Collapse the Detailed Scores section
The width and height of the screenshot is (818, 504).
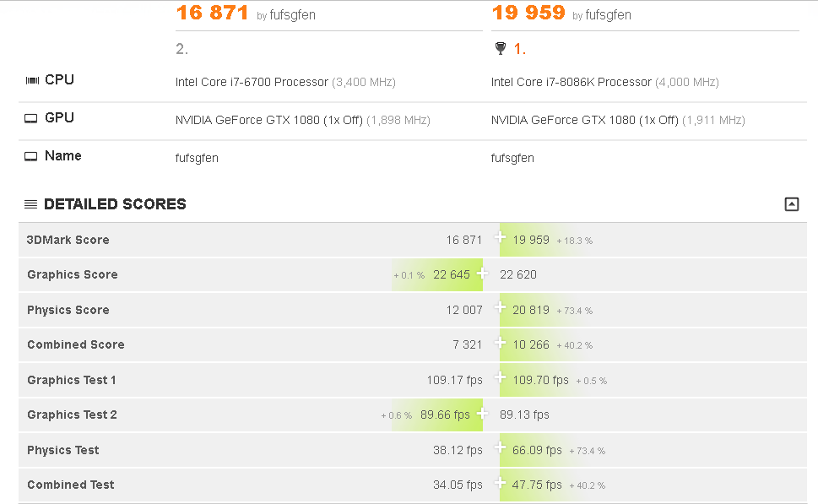tap(791, 204)
